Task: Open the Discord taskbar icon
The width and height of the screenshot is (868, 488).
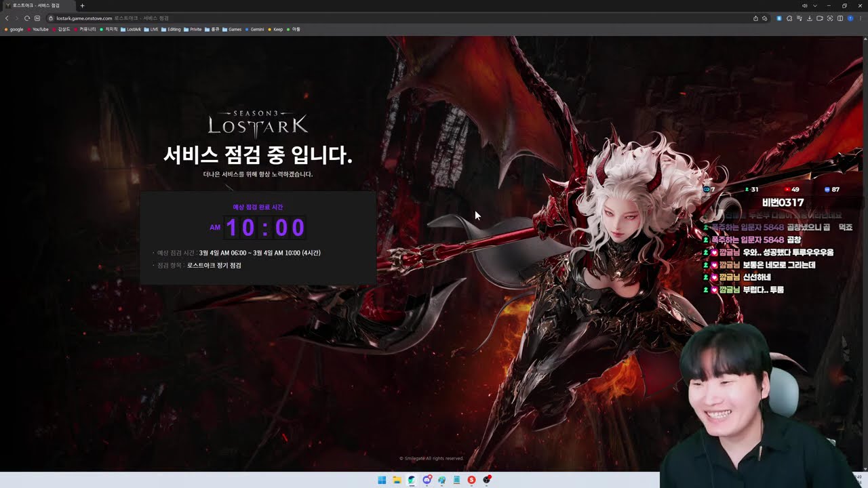Action: [427, 480]
